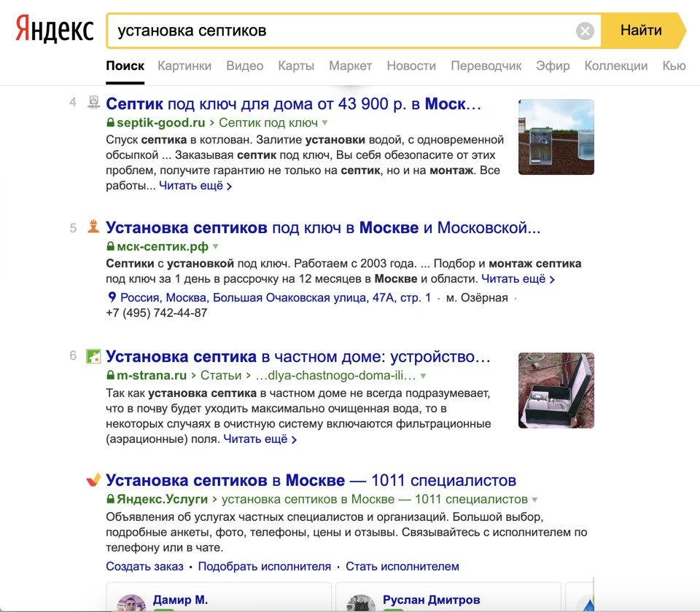Open the Руслан Дмитров specialist card
The width and height of the screenshot is (700, 612).
point(448,597)
